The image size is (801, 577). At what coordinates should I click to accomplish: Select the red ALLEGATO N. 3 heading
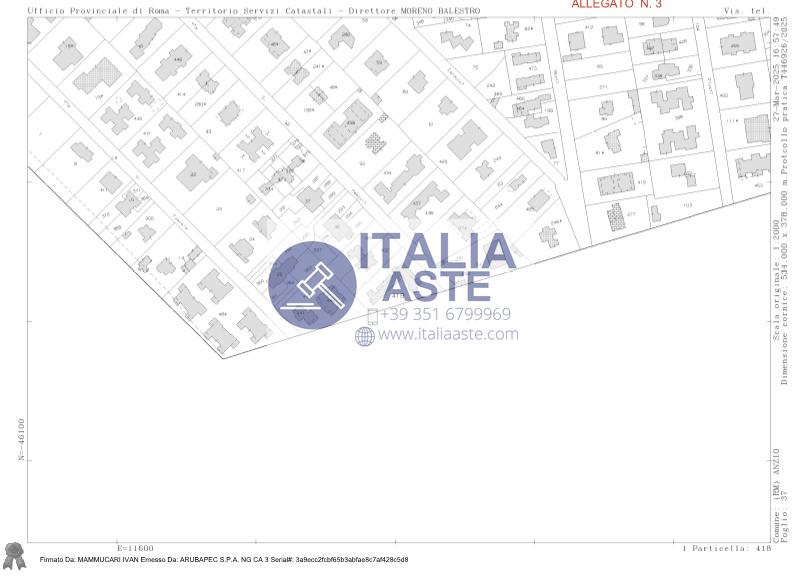(x=616, y=5)
